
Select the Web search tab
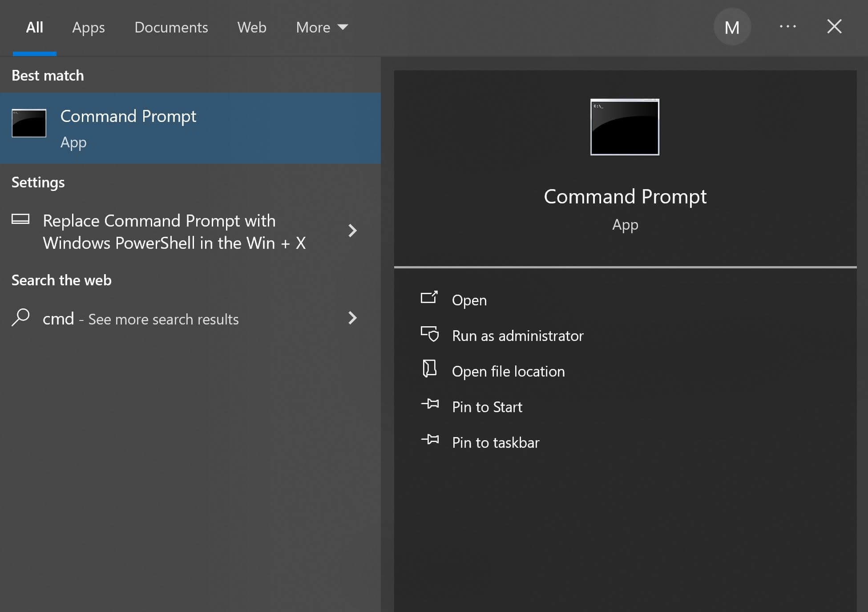point(251,28)
